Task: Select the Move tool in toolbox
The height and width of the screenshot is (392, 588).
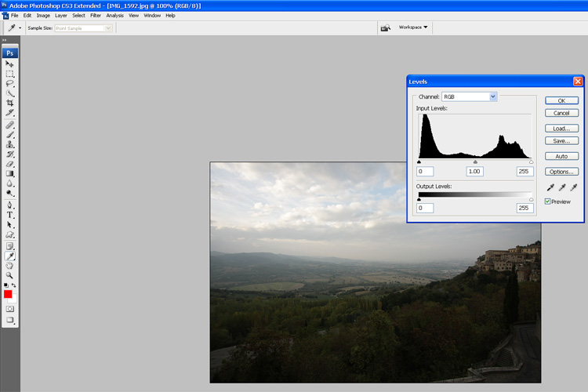Action: (x=10, y=64)
